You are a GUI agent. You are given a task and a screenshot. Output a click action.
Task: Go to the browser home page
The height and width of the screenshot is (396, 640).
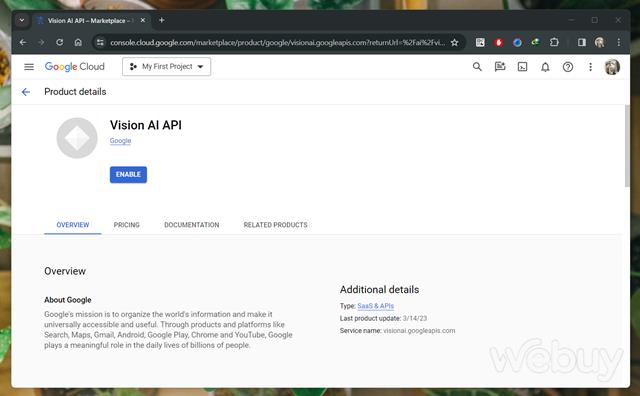tap(78, 42)
